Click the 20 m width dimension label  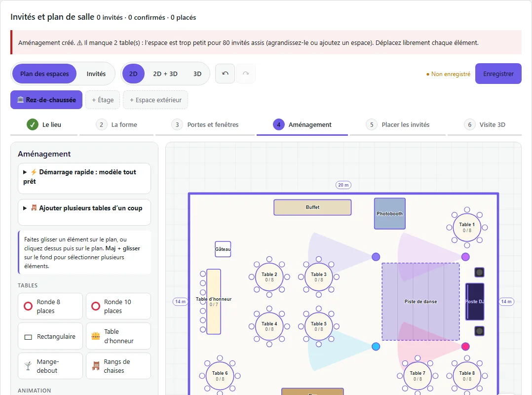pyautogui.click(x=343, y=185)
